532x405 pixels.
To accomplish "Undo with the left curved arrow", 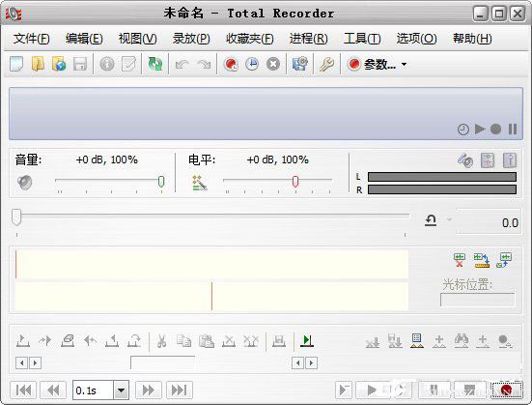I will [x=182, y=64].
